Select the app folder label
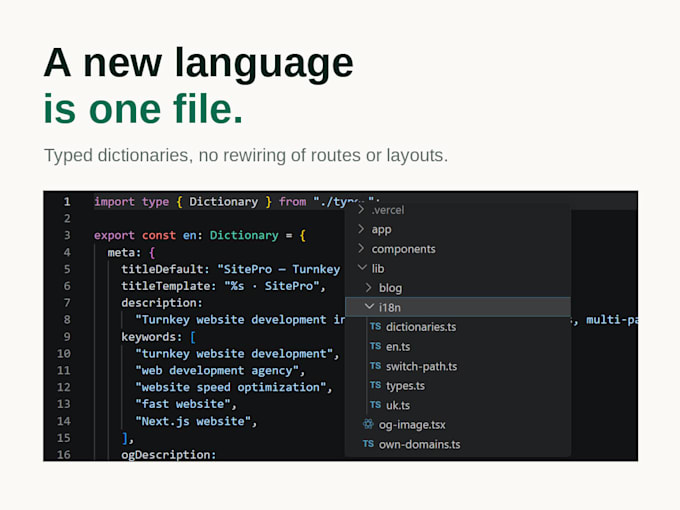Image resolution: width=680 pixels, height=510 pixels. [381, 230]
